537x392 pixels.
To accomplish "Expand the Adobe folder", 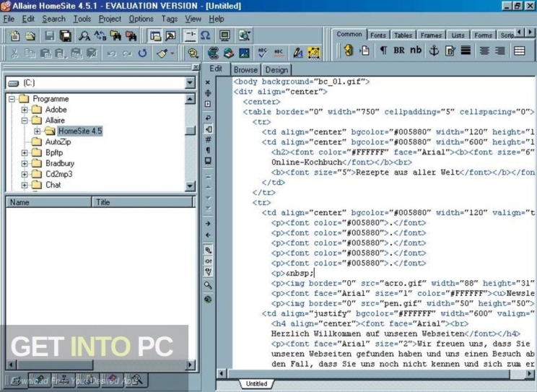I will pyautogui.click(x=25, y=110).
